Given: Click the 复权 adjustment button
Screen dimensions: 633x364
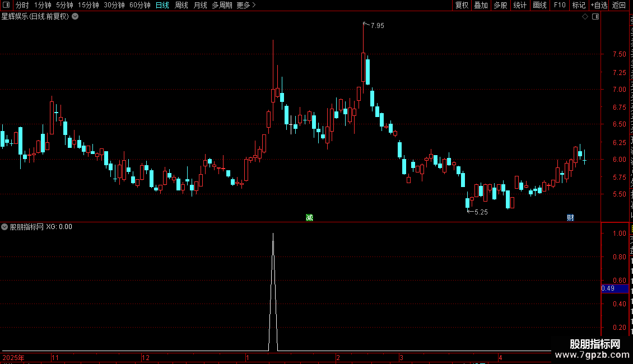Looking at the screenshot, I should [462, 5].
